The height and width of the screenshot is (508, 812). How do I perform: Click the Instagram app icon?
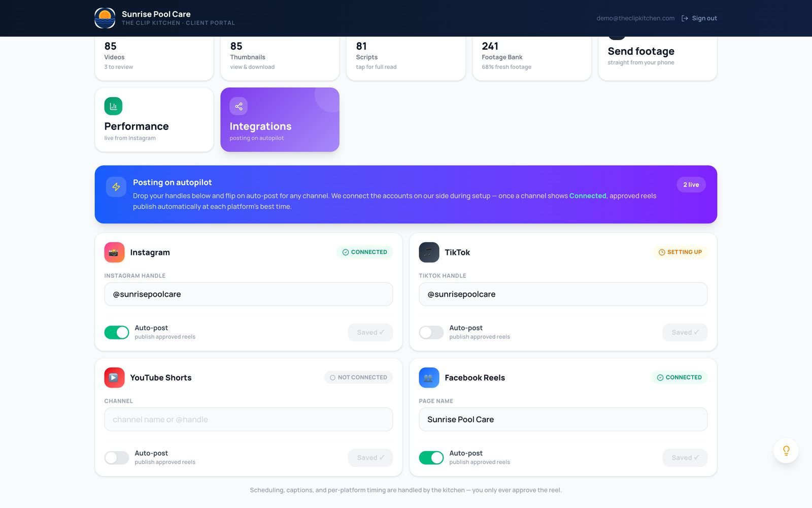[114, 252]
